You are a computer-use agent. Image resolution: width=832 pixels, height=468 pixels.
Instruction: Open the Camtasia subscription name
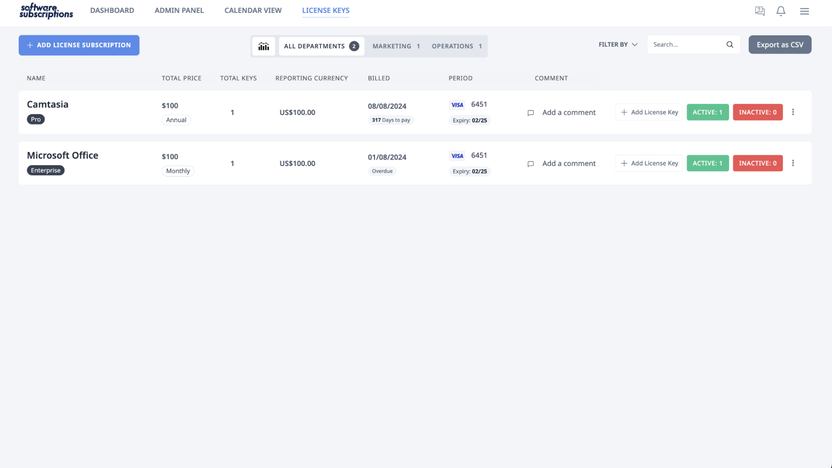tap(48, 105)
